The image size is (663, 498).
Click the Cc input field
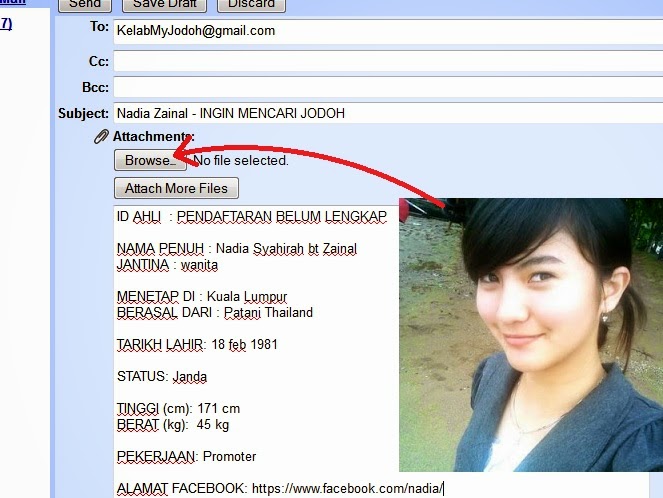coord(388,61)
